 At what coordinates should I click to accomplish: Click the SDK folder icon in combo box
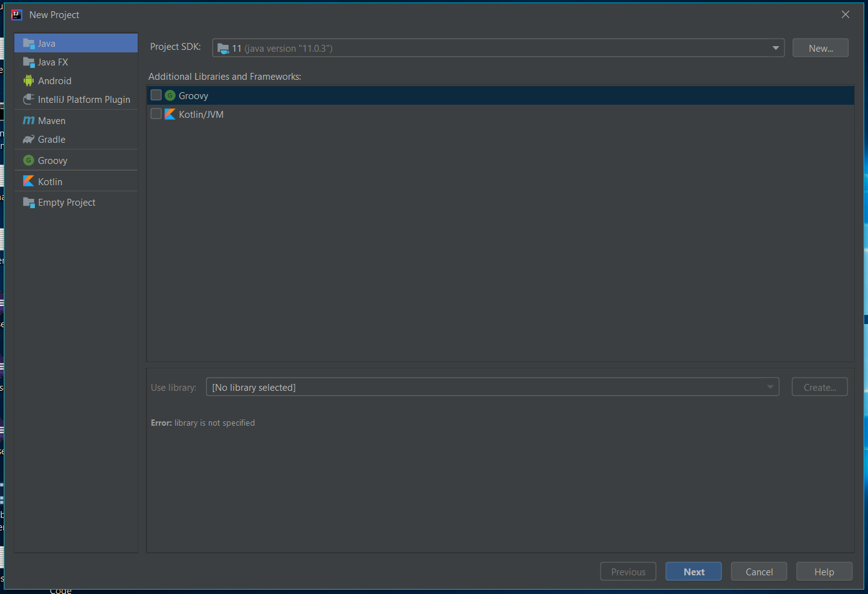(223, 49)
